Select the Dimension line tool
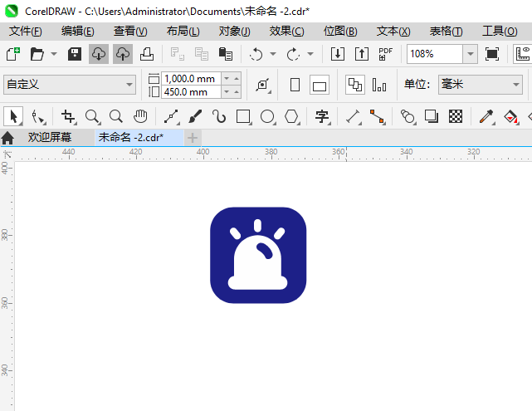The image size is (532, 411). pos(354,117)
